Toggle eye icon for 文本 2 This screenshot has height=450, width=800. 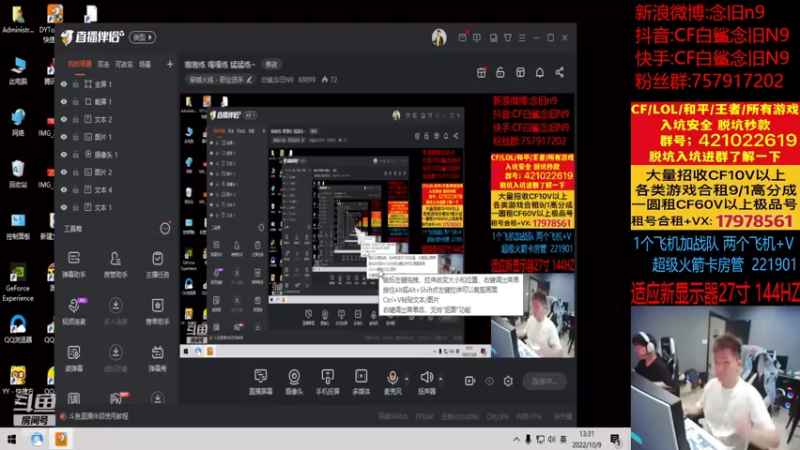click(x=64, y=119)
